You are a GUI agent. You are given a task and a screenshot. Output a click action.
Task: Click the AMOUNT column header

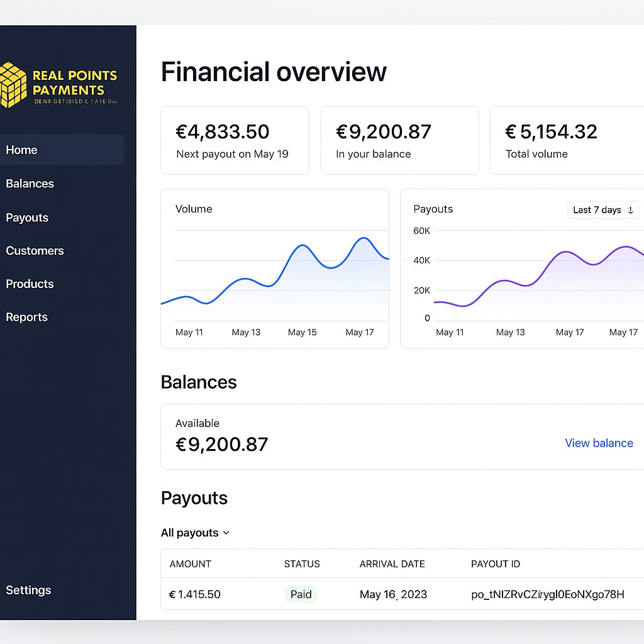coord(190,564)
